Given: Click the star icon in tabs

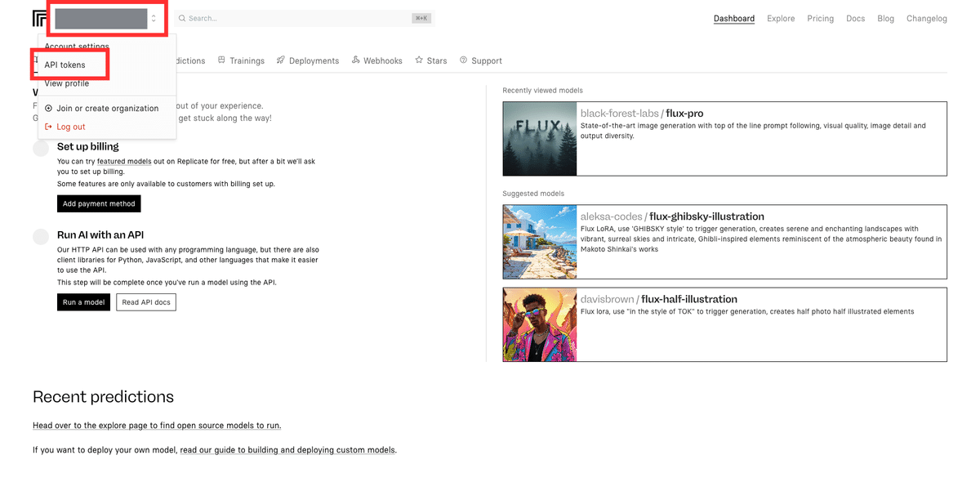Looking at the screenshot, I should point(419,60).
